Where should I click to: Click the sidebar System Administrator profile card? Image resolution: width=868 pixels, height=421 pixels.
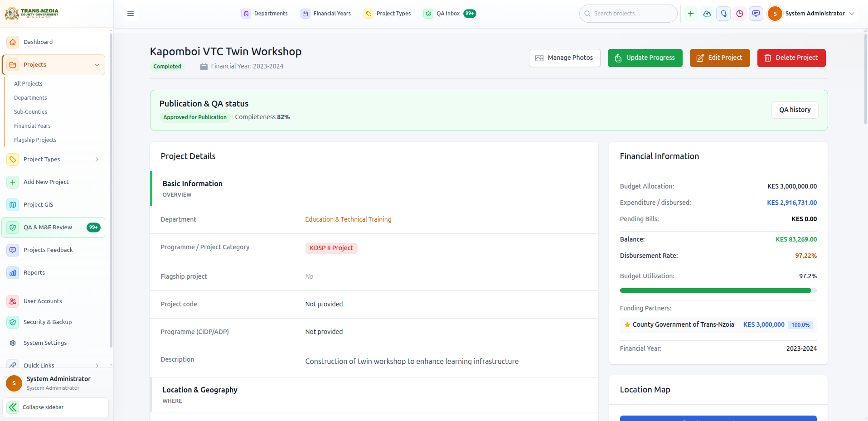pos(55,383)
